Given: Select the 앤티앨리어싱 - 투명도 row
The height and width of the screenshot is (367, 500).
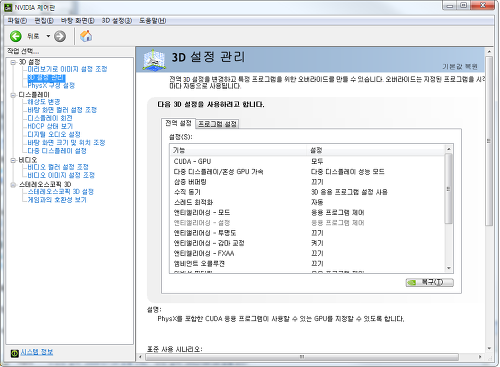Looking at the screenshot, I should (x=307, y=233).
